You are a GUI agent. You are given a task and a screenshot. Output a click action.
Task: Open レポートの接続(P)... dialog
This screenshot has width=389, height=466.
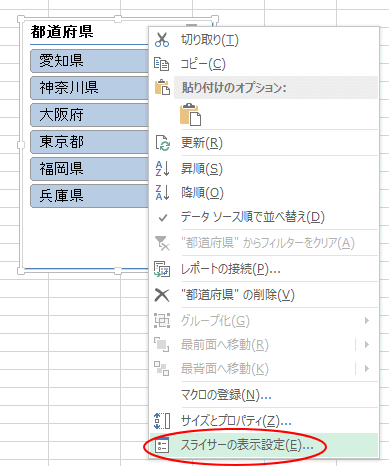(264, 269)
